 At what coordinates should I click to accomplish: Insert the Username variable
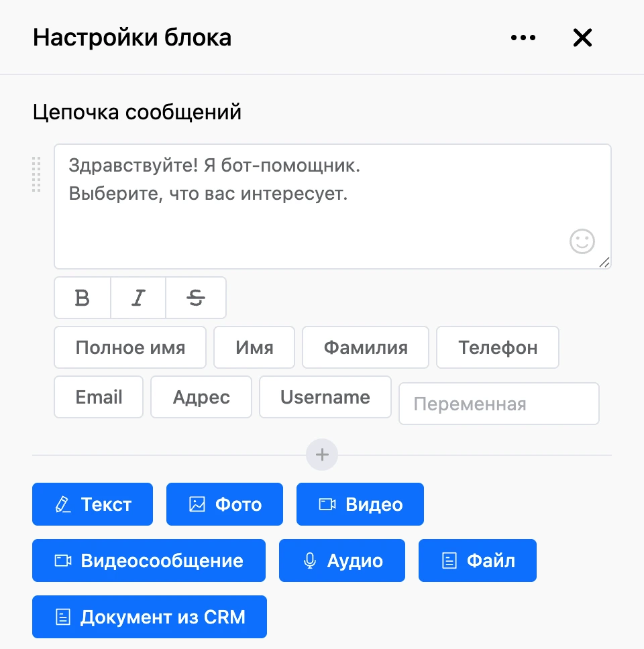tap(325, 397)
